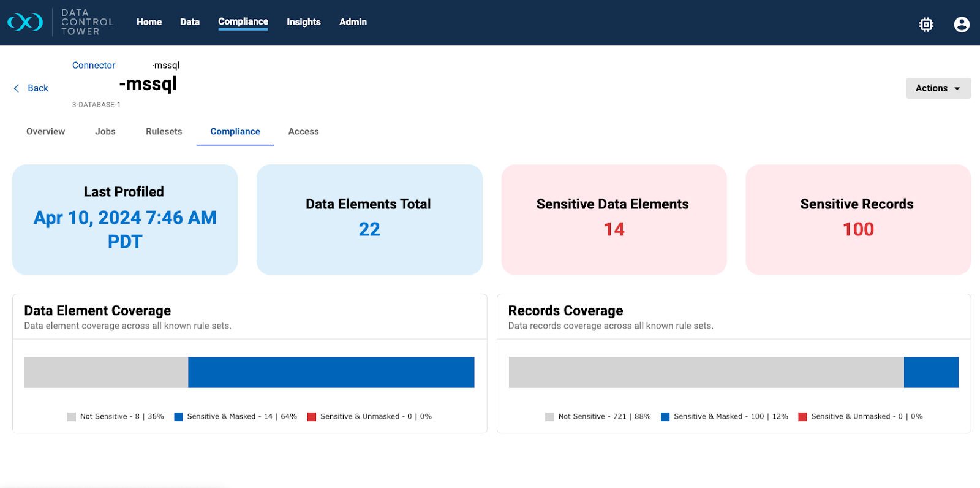
Task: Go to the Data navigation menu
Action: [190, 22]
